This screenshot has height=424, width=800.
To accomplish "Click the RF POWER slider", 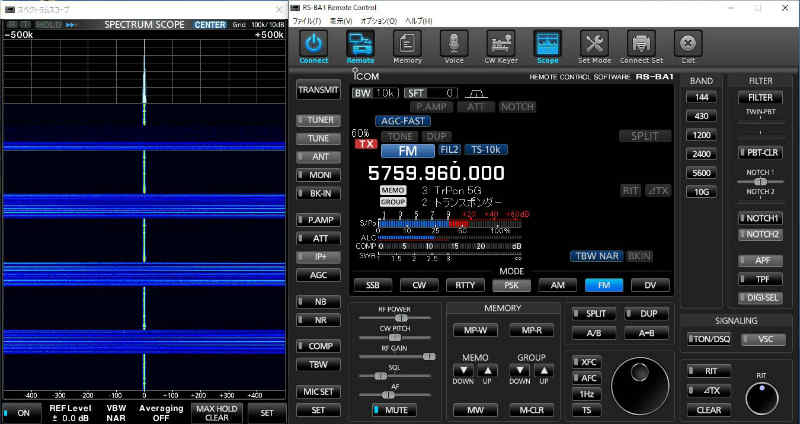I will tap(395, 318).
